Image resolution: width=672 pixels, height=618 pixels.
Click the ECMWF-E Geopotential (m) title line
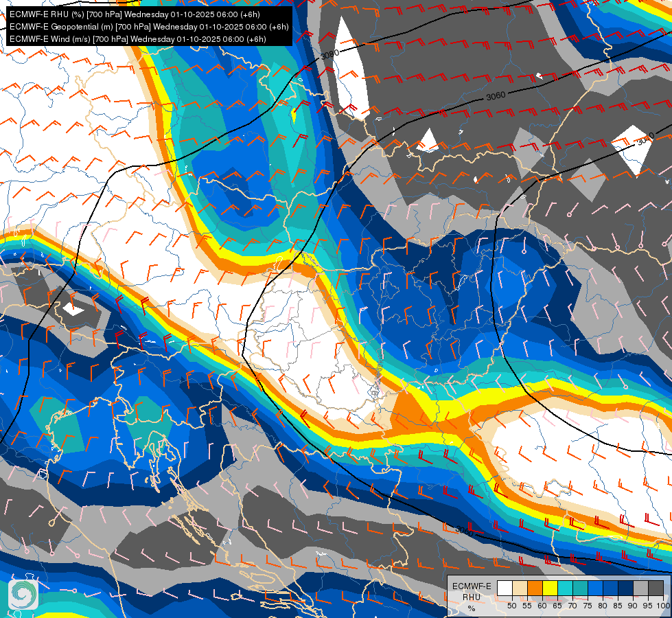pyautogui.click(x=149, y=27)
